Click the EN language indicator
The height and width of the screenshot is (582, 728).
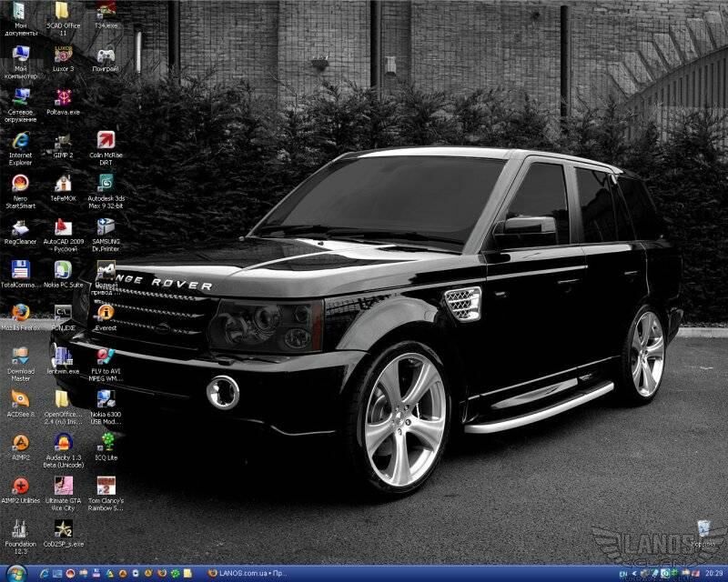coord(623,574)
